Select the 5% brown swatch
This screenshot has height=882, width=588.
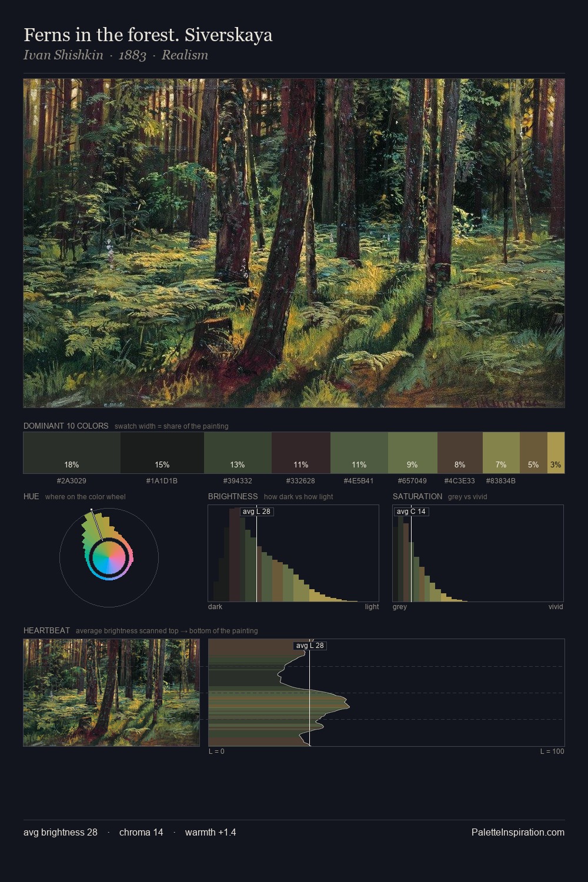point(533,453)
